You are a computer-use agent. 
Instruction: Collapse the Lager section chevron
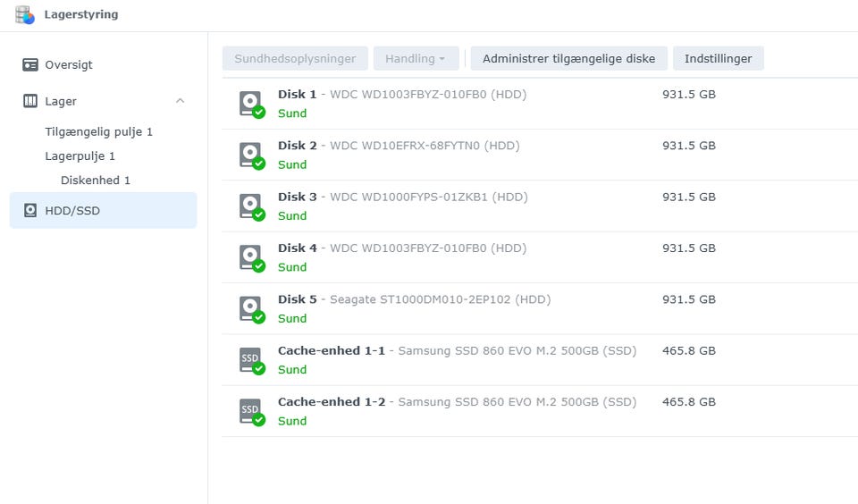[180, 101]
